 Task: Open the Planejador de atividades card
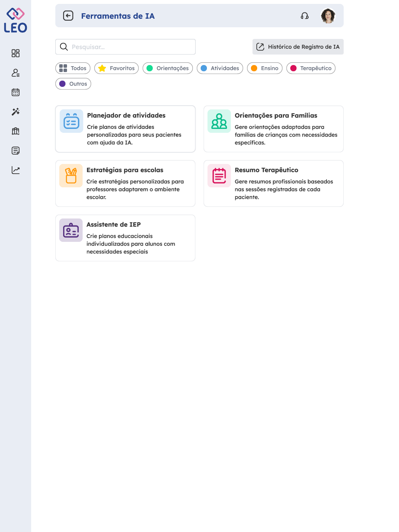pos(125,129)
